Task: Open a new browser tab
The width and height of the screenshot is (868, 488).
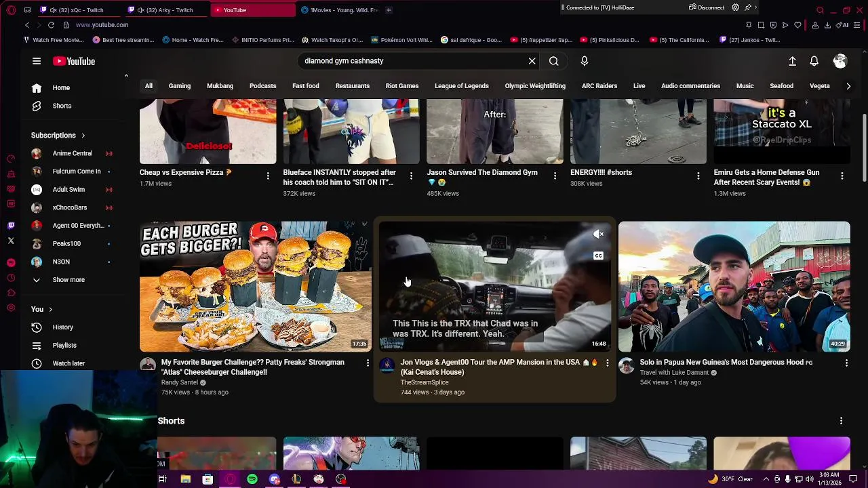Action: click(x=389, y=10)
